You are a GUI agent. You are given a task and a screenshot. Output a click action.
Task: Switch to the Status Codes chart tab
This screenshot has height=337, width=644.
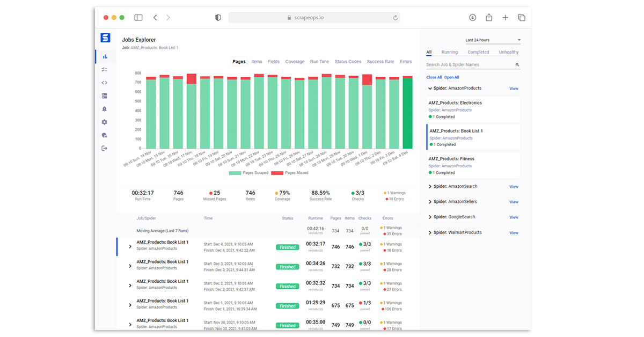coord(348,62)
